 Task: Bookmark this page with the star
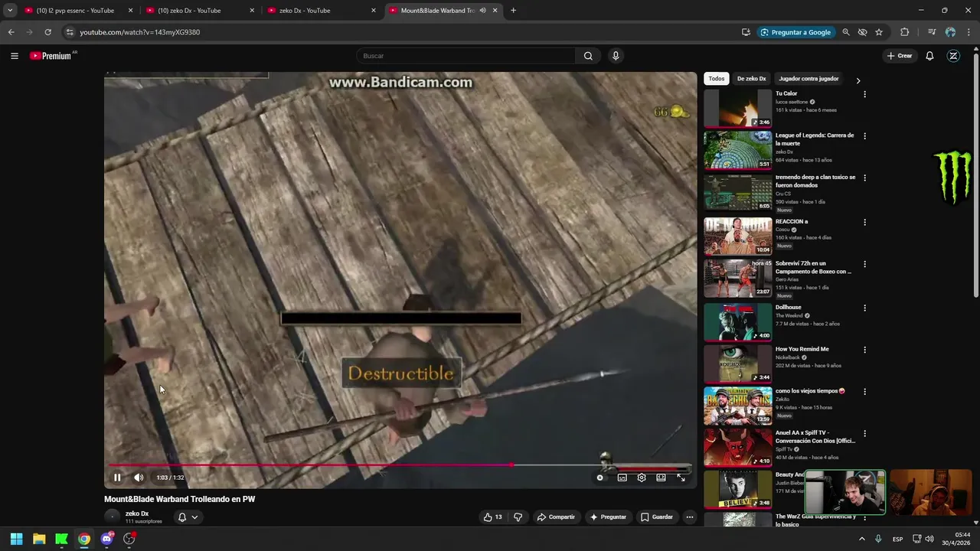coord(879,32)
